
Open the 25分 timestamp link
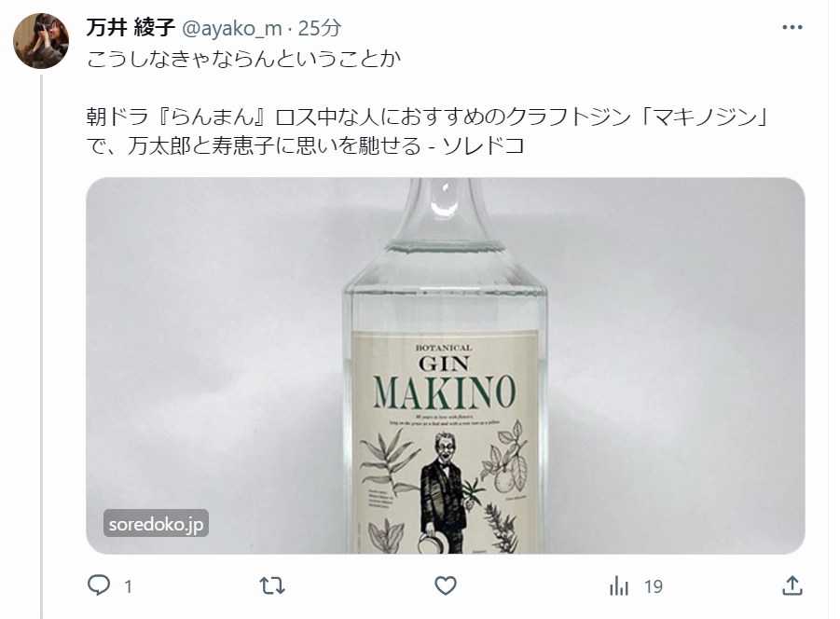click(x=319, y=28)
